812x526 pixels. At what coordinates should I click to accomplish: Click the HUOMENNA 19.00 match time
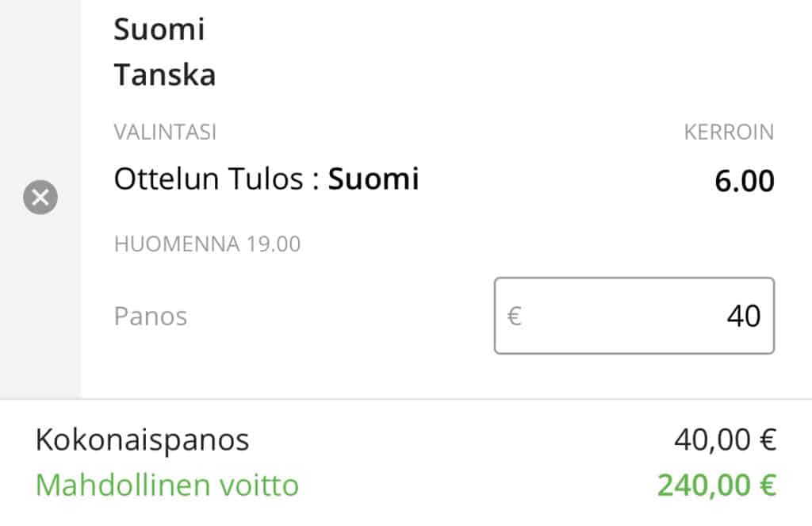207,244
